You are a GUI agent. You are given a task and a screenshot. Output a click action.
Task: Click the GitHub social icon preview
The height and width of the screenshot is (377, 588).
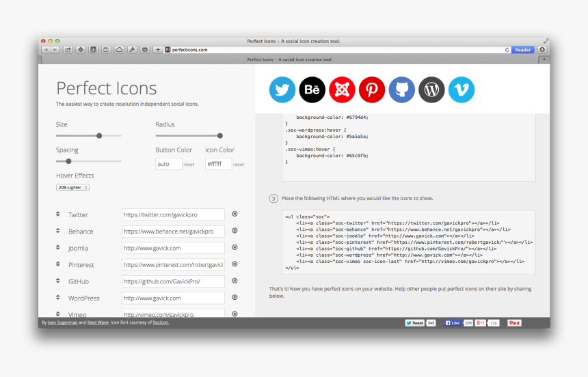(x=401, y=89)
